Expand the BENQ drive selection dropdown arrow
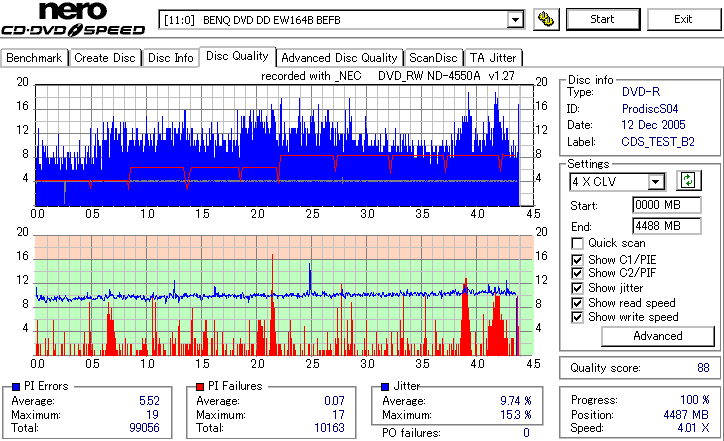Image resolution: width=724 pixels, height=441 pixels. point(515,20)
